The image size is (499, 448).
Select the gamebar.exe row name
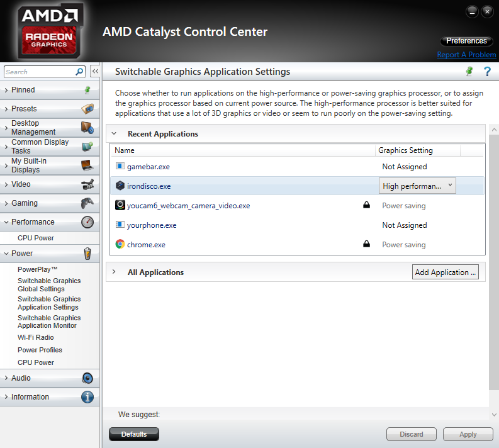coord(149,167)
